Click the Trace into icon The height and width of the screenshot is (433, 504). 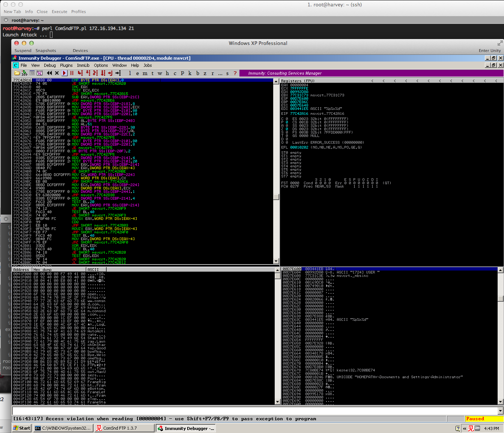(x=95, y=73)
